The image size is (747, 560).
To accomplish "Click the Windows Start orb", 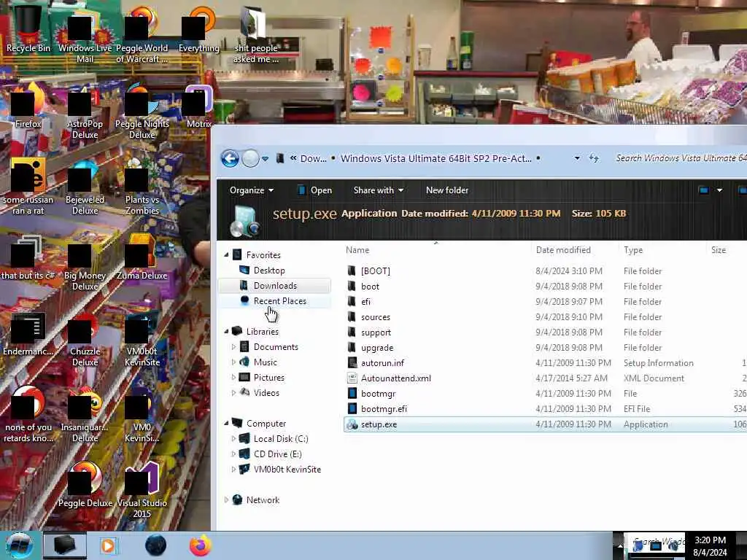I will 19,545.
